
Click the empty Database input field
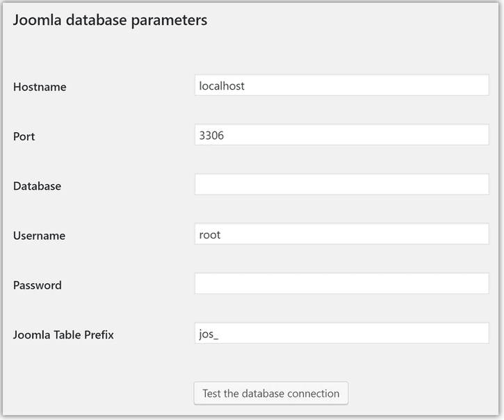pos(342,184)
